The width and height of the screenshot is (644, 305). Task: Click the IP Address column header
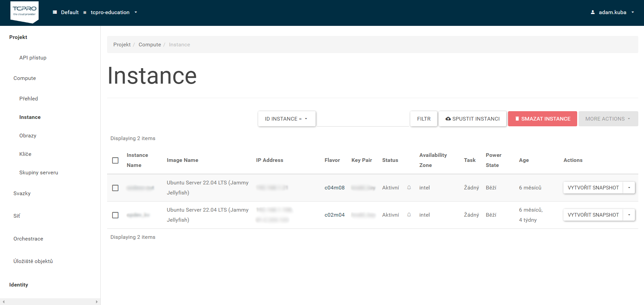[270, 160]
